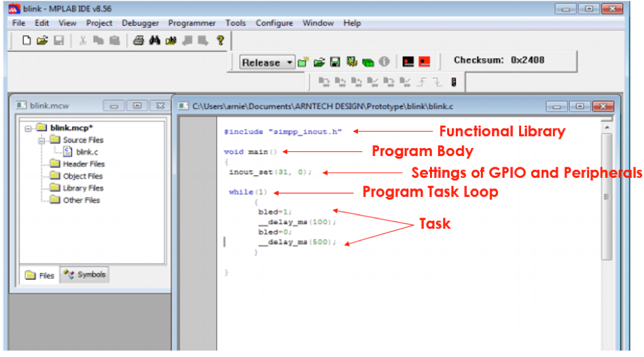Open the Project menu

click(99, 22)
